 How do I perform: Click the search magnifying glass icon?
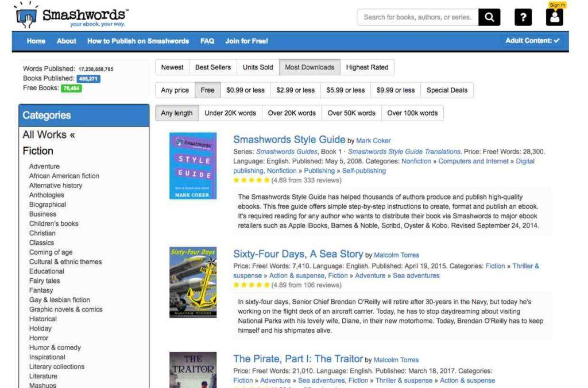[x=489, y=17]
